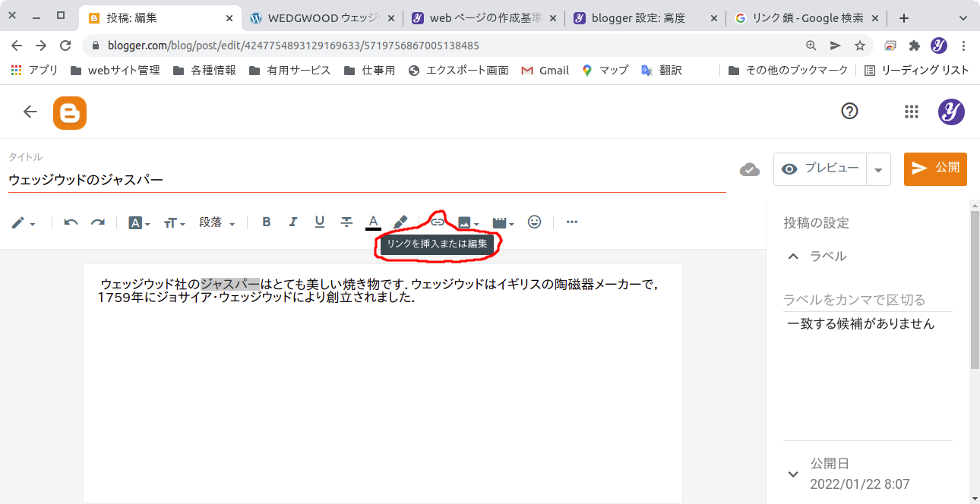The height and width of the screenshot is (504, 980).
Task: Open the Chrome profile avatar in toolbar
Action: 939,46
